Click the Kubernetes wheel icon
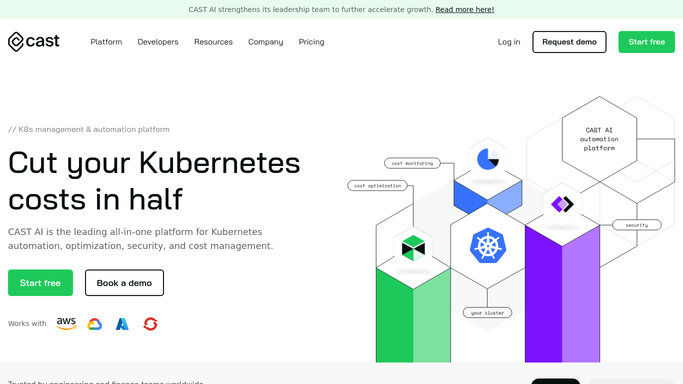 [487, 246]
